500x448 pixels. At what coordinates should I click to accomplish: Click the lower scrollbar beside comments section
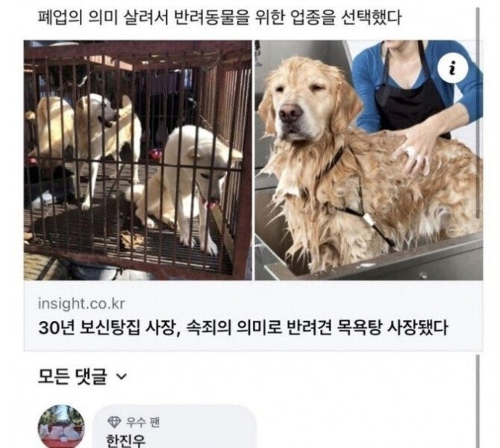pyautogui.click(x=478, y=402)
